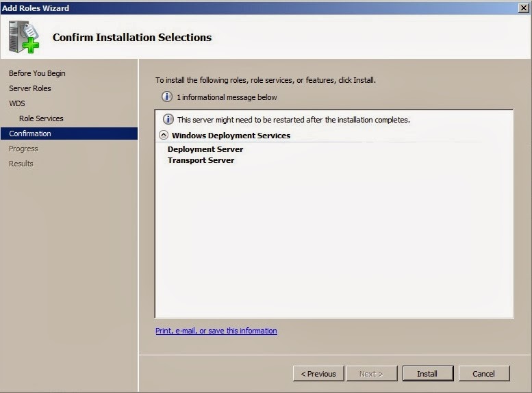This screenshot has width=532, height=393.
Task: Click the server with green plus wizard icon
Action: [x=24, y=37]
